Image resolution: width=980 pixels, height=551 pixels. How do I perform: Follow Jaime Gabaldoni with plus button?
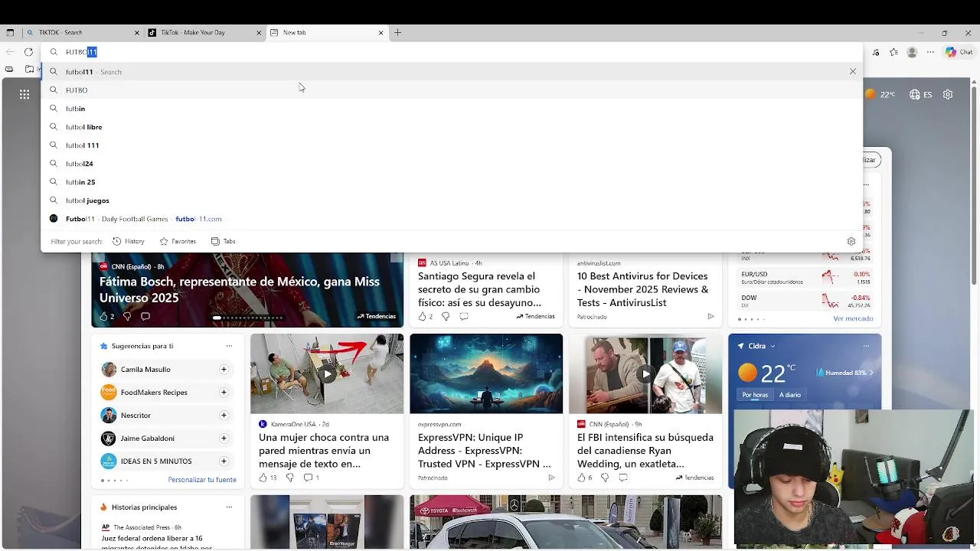click(x=224, y=438)
